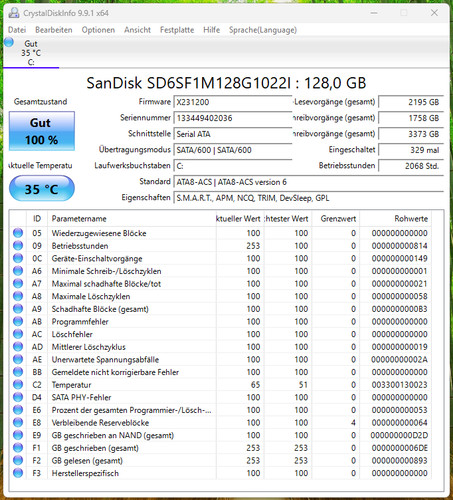Image resolution: width=453 pixels, height=500 pixels.
Task: Click raw value 000000000D2D
Action: [399, 435]
